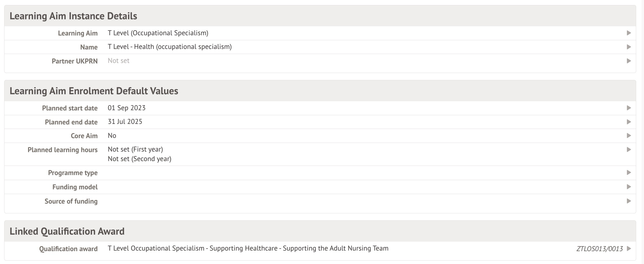Select 'T Level - Health' name value
Image resolution: width=644 pixels, height=264 pixels.
coord(170,47)
